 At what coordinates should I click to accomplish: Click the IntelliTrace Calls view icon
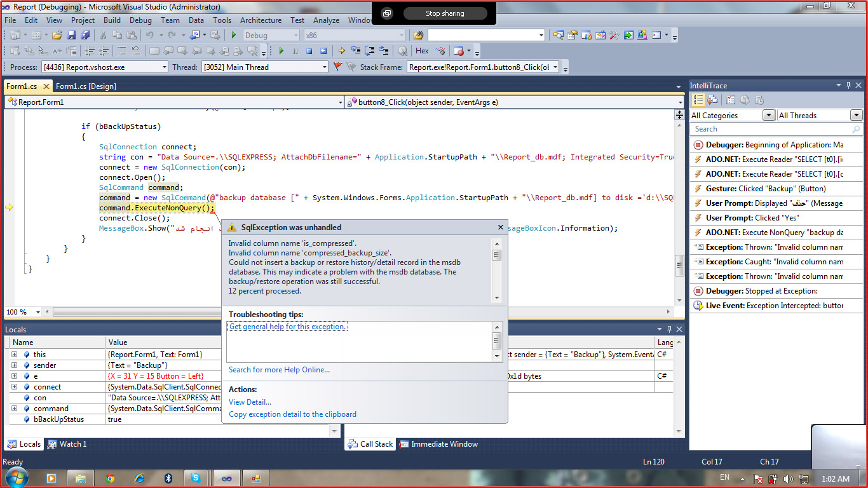pyautogui.click(x=713, y=100)
